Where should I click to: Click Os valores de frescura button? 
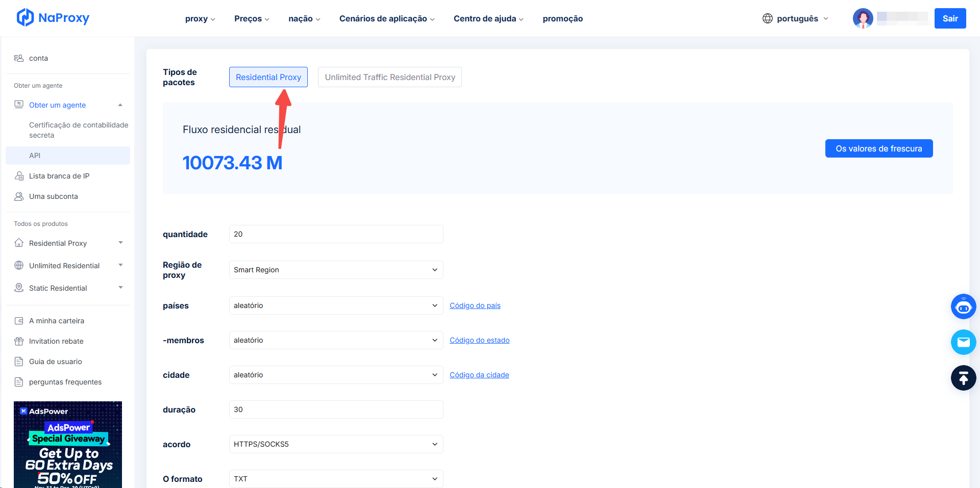[x=879, y=148]
